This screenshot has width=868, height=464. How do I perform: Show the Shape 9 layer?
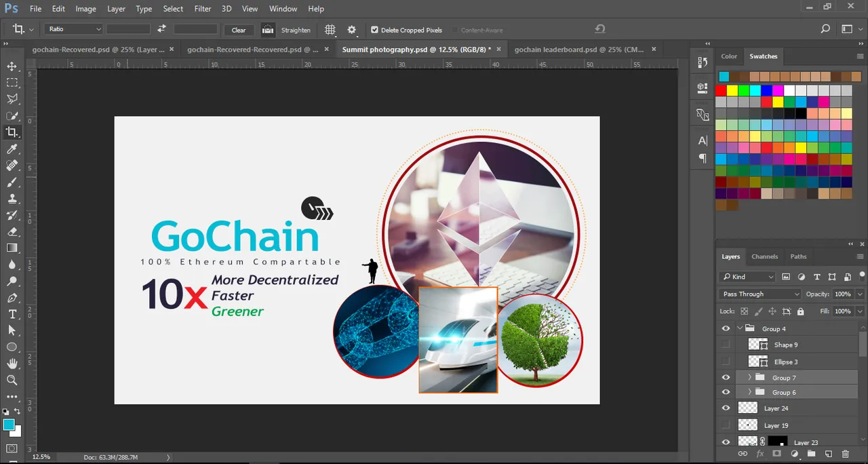(726, 345)
